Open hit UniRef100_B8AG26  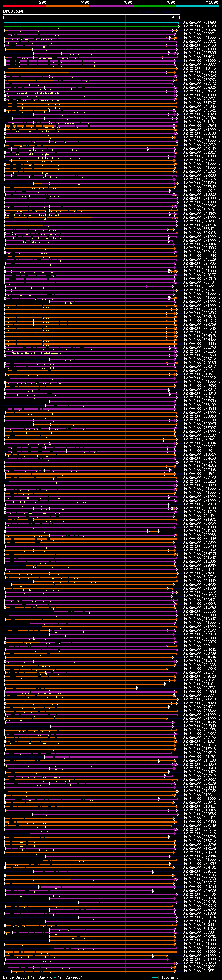[x=199, y=88]
